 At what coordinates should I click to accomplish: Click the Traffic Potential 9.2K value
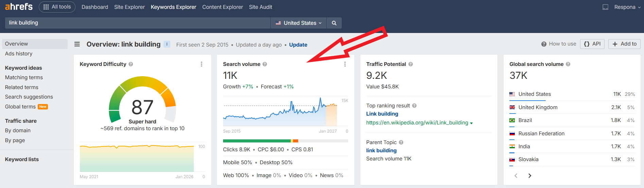click(377, 75)
